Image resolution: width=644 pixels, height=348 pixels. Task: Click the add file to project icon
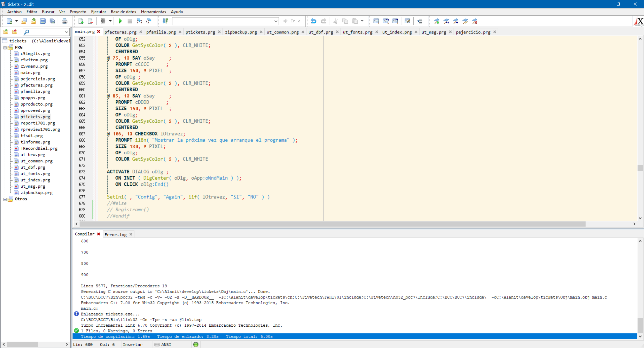click(x=81, y=21)
